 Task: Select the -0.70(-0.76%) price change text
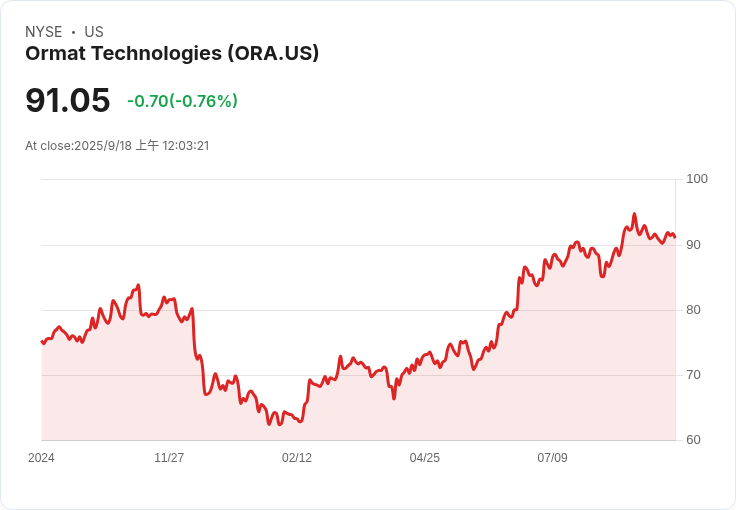183,101
